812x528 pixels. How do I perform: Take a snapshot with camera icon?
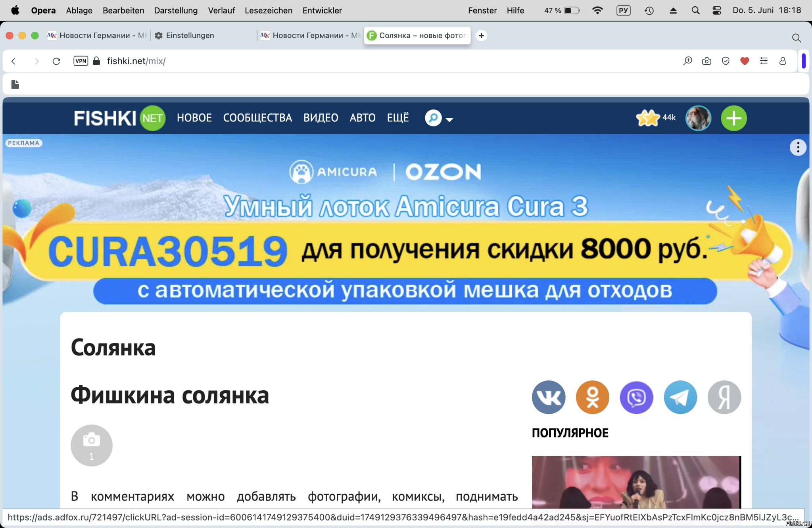[706, 61]
